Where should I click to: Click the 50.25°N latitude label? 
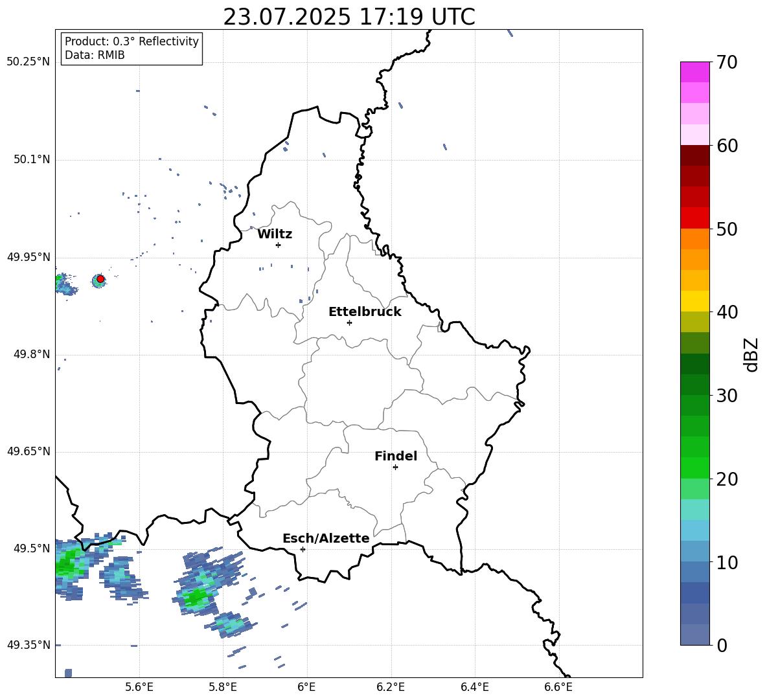pyautogui.click(x=28, y=62)
